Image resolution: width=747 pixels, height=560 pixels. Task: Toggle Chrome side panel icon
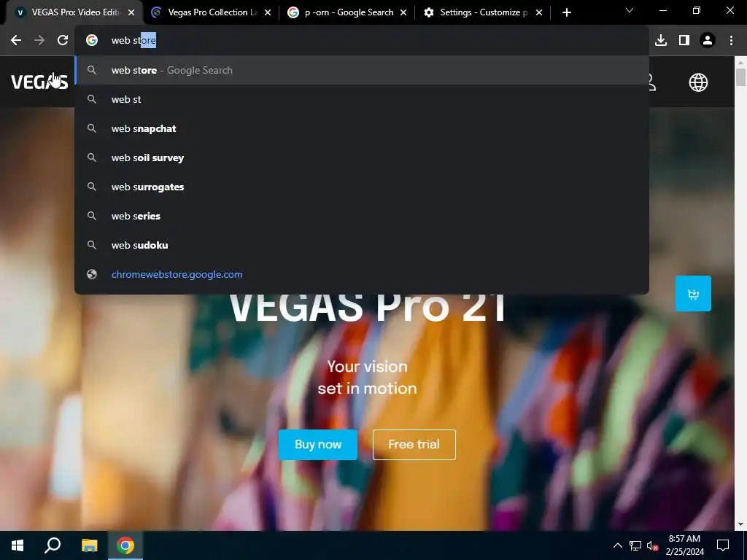point(684,41)
